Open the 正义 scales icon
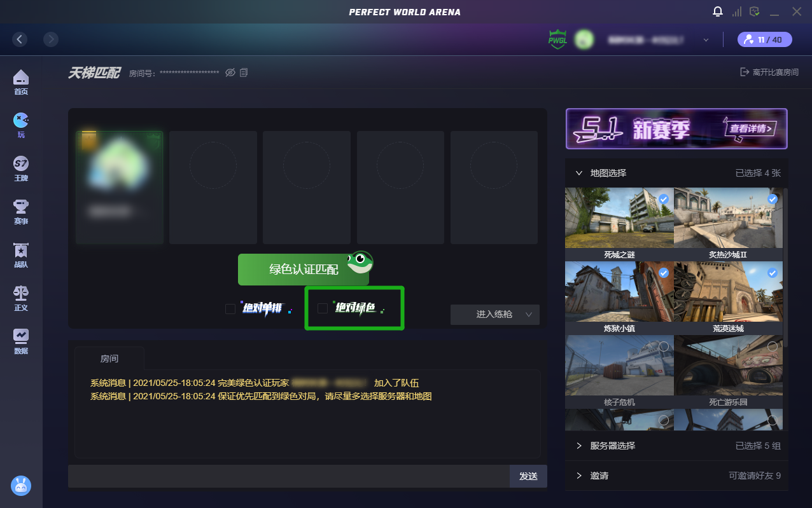 point(21,298)
